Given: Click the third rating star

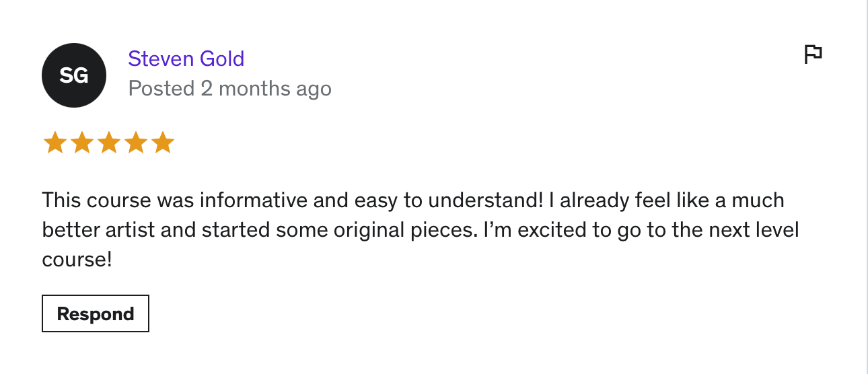Looking at the screenshot, I should (x=108, y=143).
